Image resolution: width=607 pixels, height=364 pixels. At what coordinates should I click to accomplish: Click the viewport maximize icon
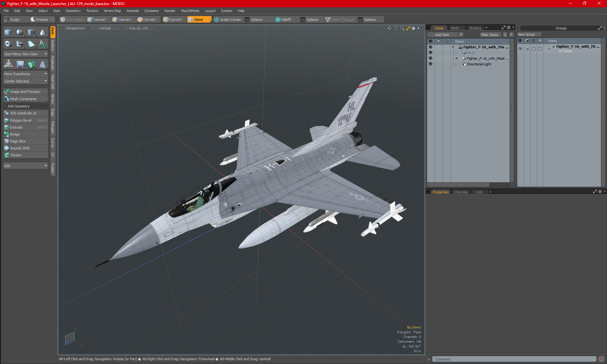408,28
